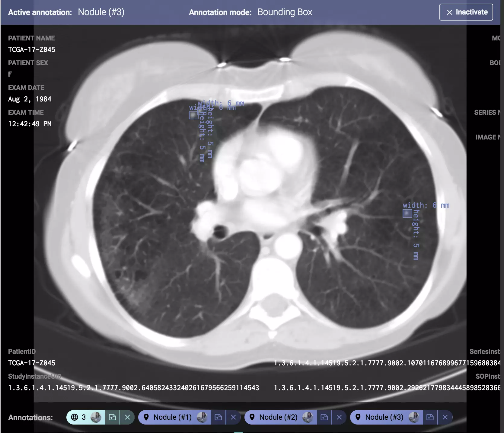Click the Inactivate button
Image resolution: width=504 pixels, height=433 pixels.
466,12
